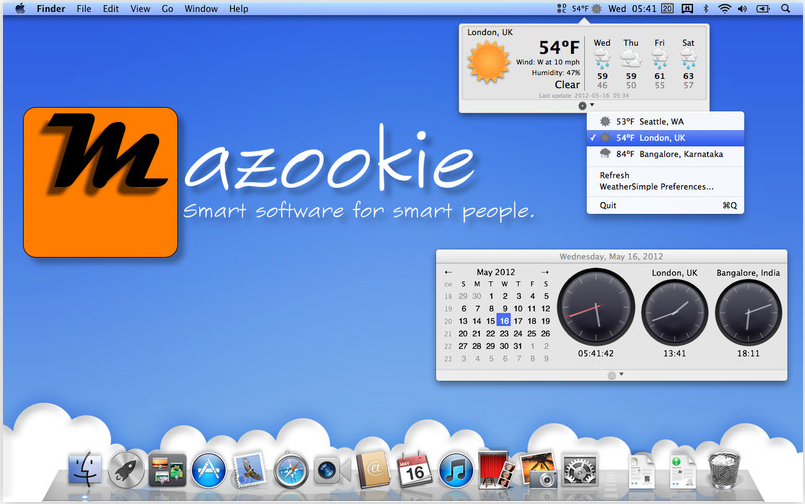The image size is (805, 504).
Task: Launch iTunes music note icon
Action: (x=455, y=470)
